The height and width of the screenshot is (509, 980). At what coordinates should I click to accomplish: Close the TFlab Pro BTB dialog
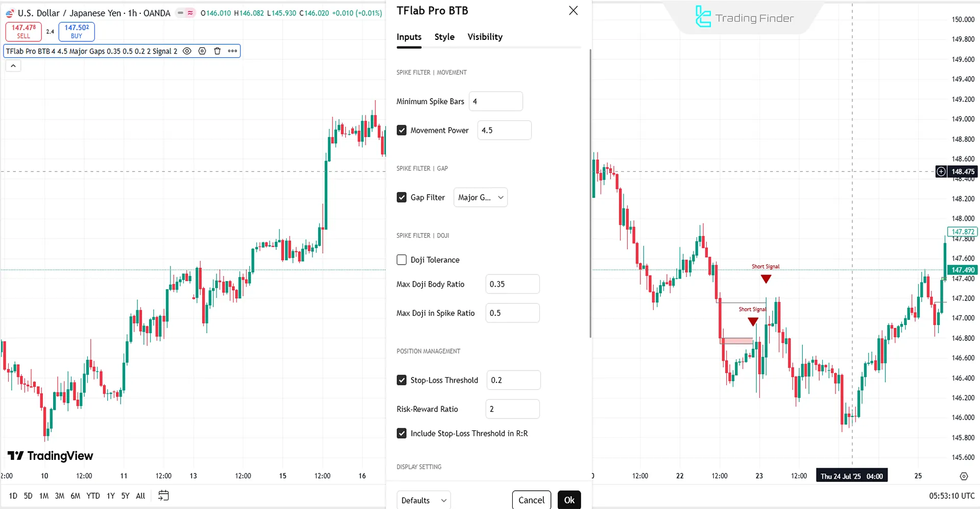[573, 11]
